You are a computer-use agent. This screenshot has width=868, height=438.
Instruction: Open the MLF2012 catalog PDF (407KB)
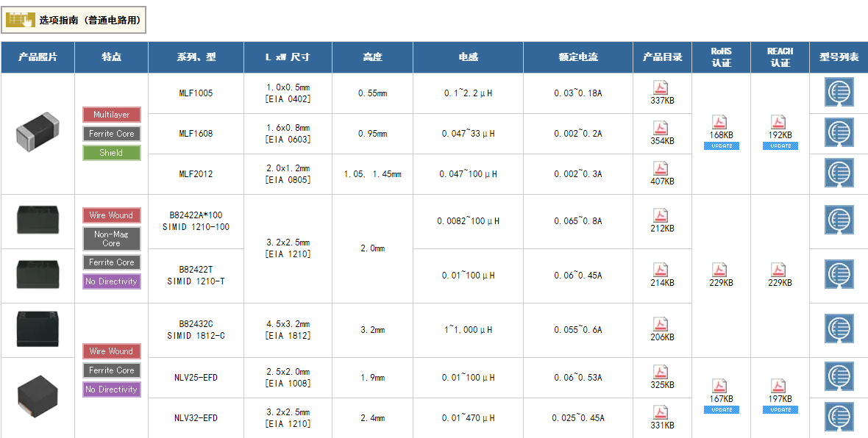coord(661,169)
